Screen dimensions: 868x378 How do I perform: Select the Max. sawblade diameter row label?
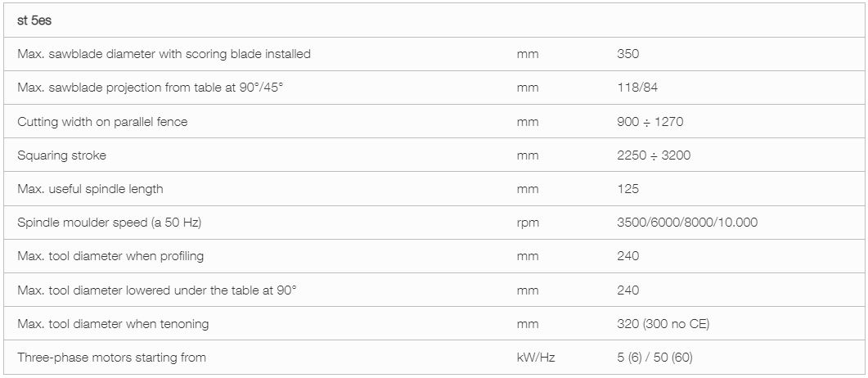(x=164, y=54)
